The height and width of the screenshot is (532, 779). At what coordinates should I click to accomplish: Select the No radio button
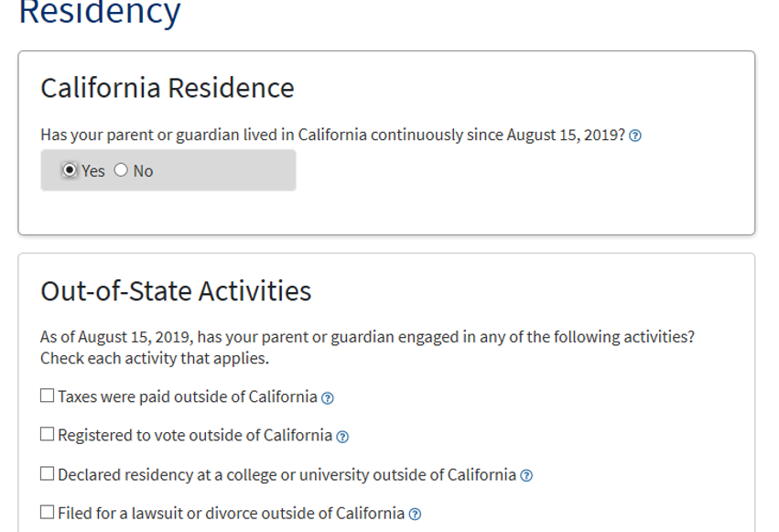coord(121,170)
